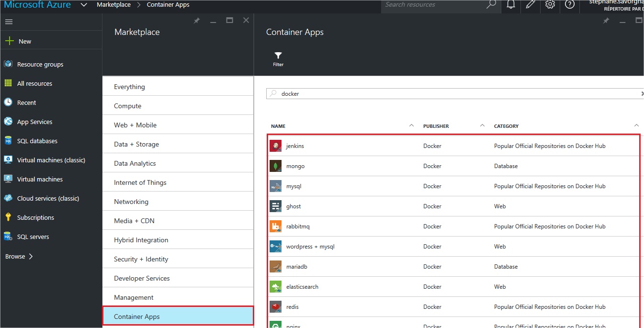
Task: Click Container Apps breadcrumb
Action: 168,5
